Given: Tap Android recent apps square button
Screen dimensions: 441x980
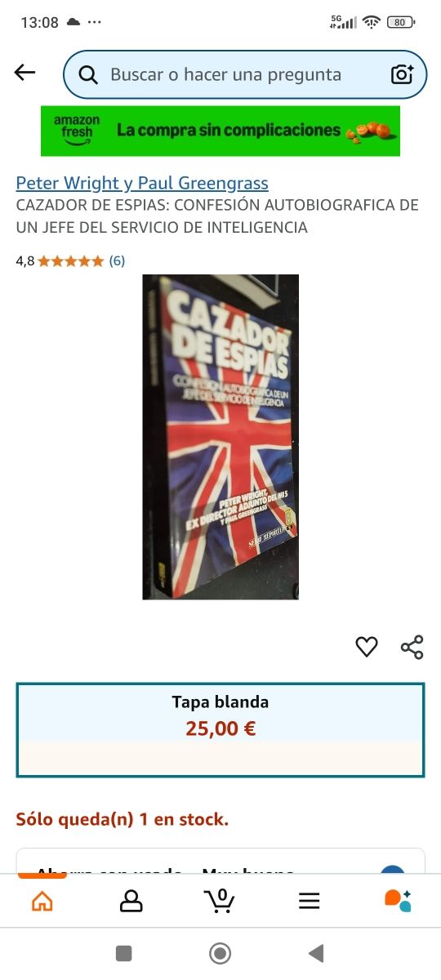Looking at the screenshot, I should 124,953.
